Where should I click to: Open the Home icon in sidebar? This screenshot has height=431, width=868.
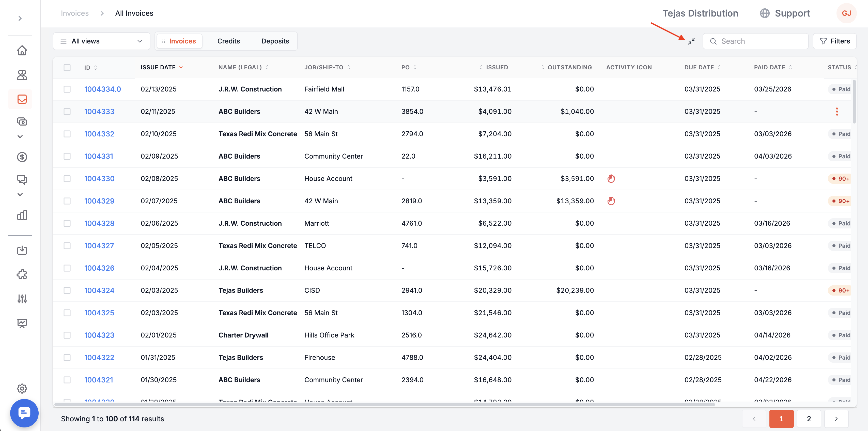click(x=22, y=51)
